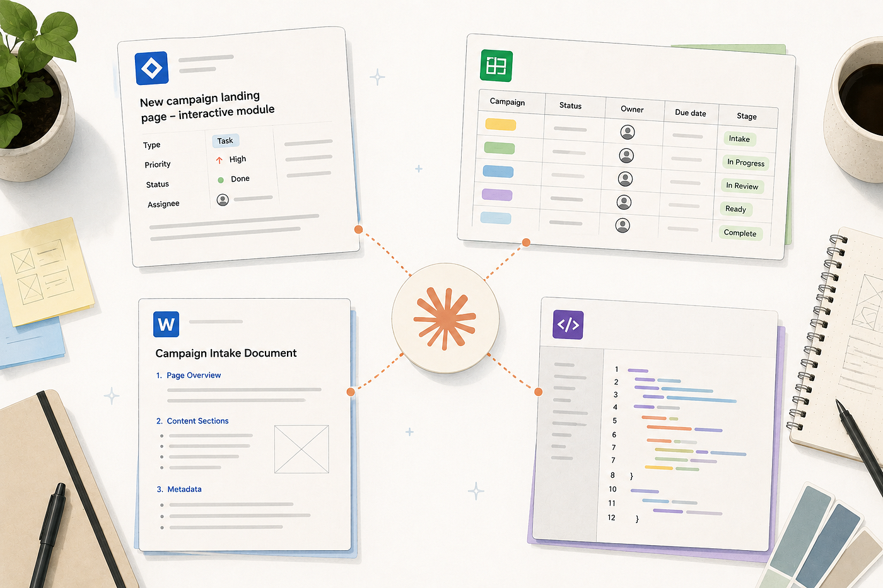
Task: Click the image placeholder in the intake document
Action: pos(301,449)
